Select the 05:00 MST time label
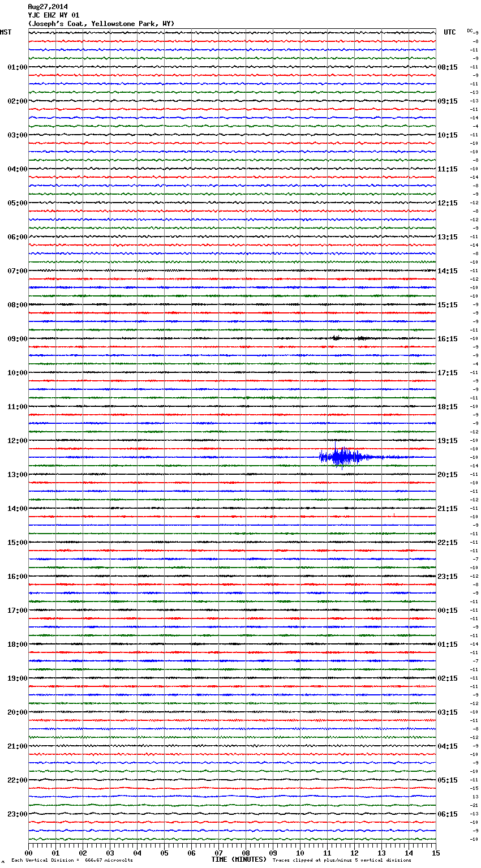The image size is (481, 868). pos(18,203)
